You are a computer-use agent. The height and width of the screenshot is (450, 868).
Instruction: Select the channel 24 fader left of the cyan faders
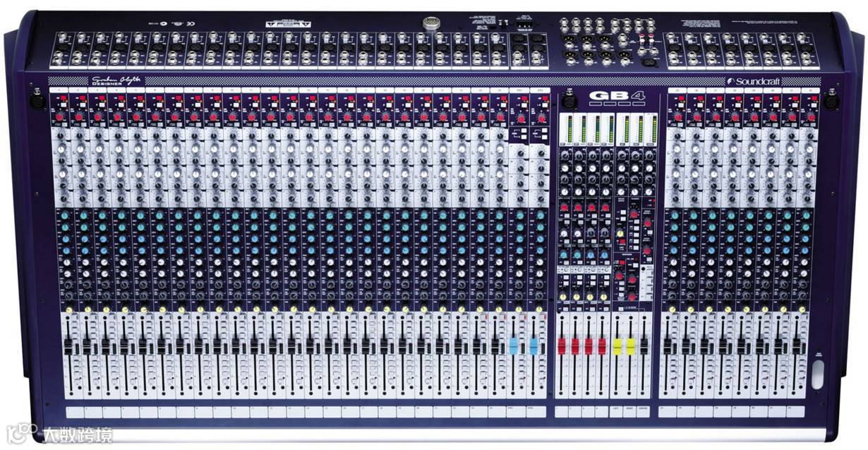pos(495,346)
